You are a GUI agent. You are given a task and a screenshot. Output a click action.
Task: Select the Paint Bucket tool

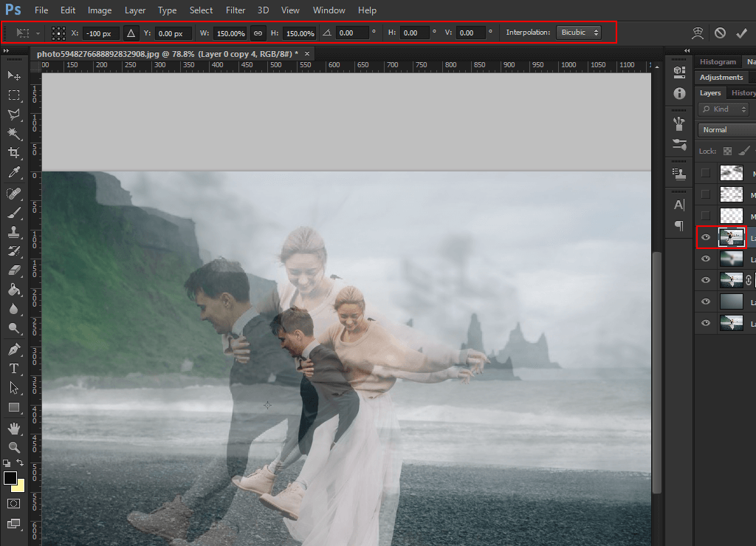pos(14,290)
